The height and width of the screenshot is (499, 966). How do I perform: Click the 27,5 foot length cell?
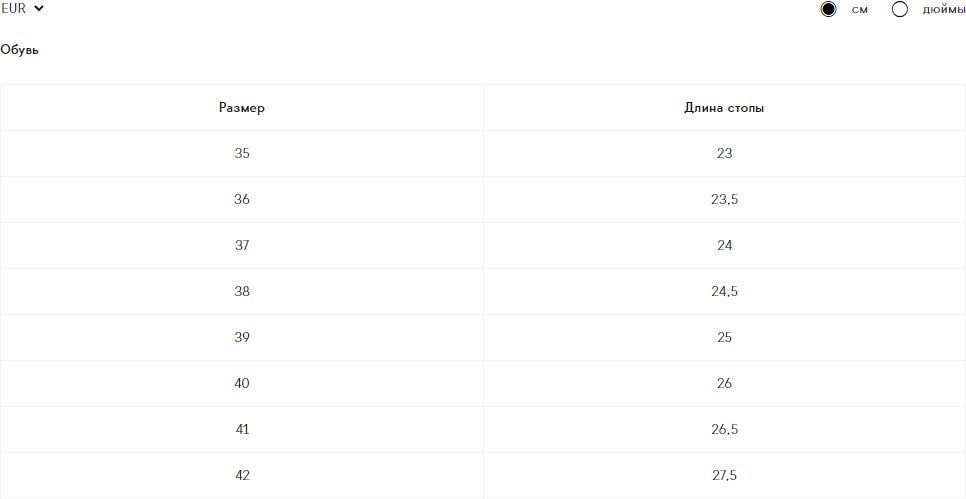(x=725, y=476)
